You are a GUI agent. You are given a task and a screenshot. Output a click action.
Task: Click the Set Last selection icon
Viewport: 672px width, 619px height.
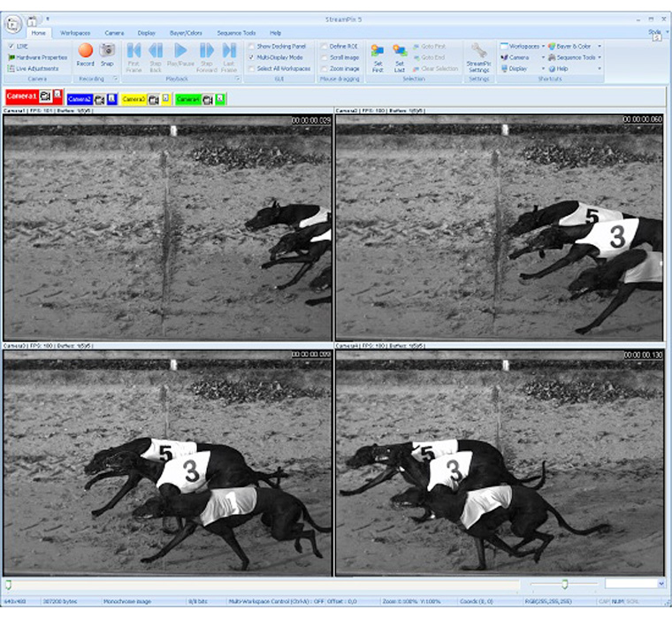(400, 53)
